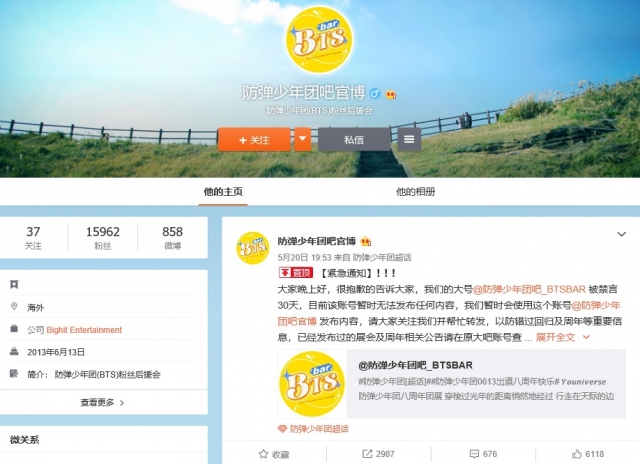Open the @防弹少年团吧_BTSBAR mention in the post text
Viewport: 640px width, 464px height.
[x=529, y=289]
